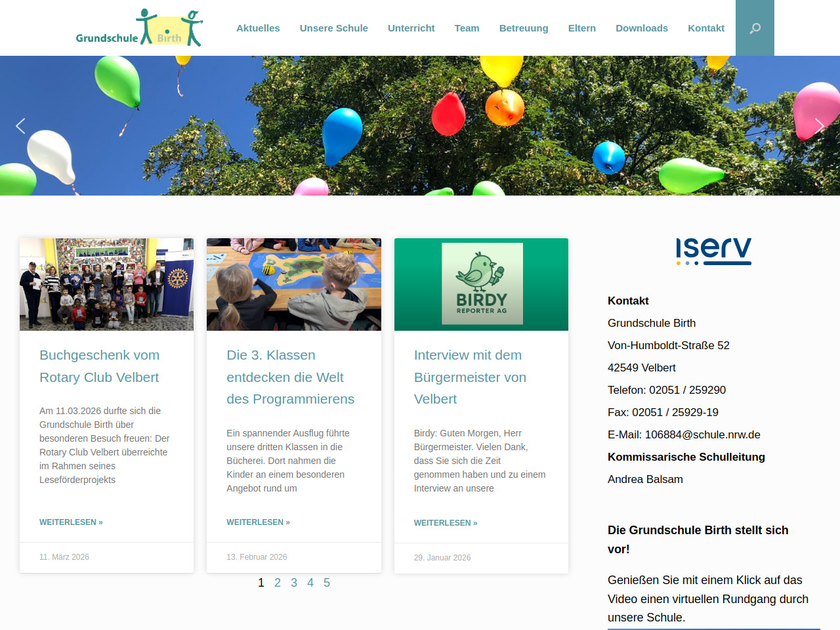Open the Birdy Reporter AG image

[481, 284]
